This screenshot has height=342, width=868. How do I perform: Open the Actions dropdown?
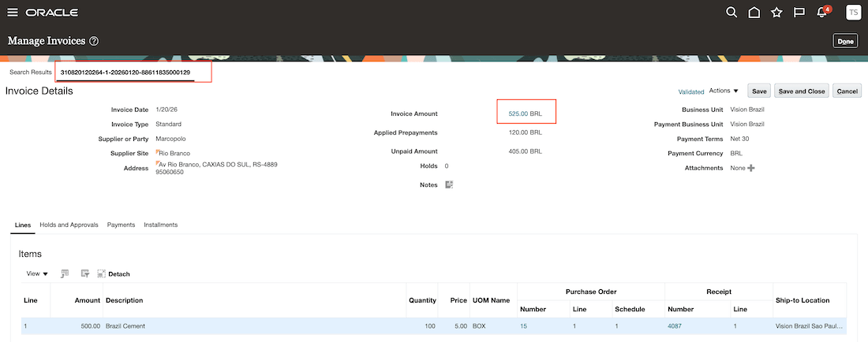pyautogui.click(x=724, y=91)
